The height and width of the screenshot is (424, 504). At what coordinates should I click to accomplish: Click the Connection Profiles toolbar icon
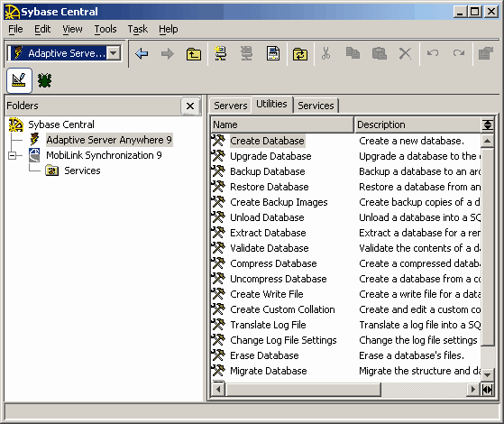(273, 53)
